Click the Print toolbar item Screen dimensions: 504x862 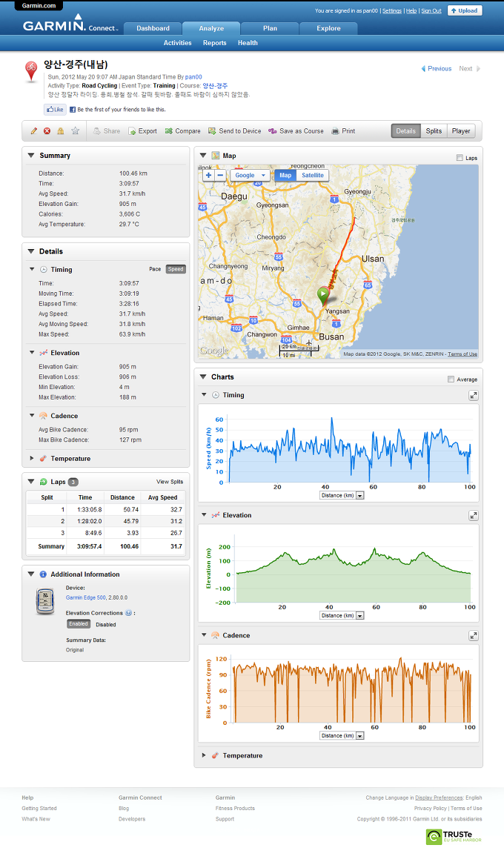[343, 131]
